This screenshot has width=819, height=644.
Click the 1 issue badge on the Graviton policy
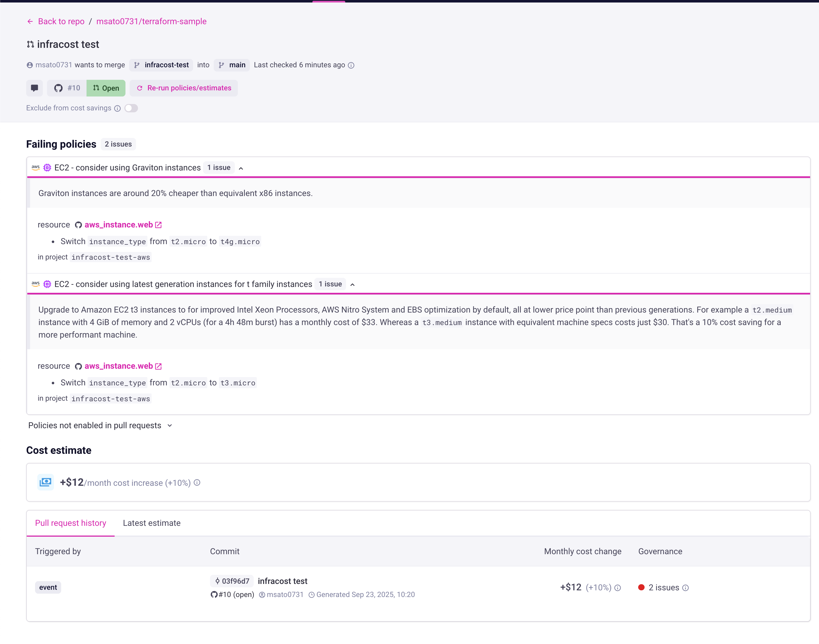219,168
